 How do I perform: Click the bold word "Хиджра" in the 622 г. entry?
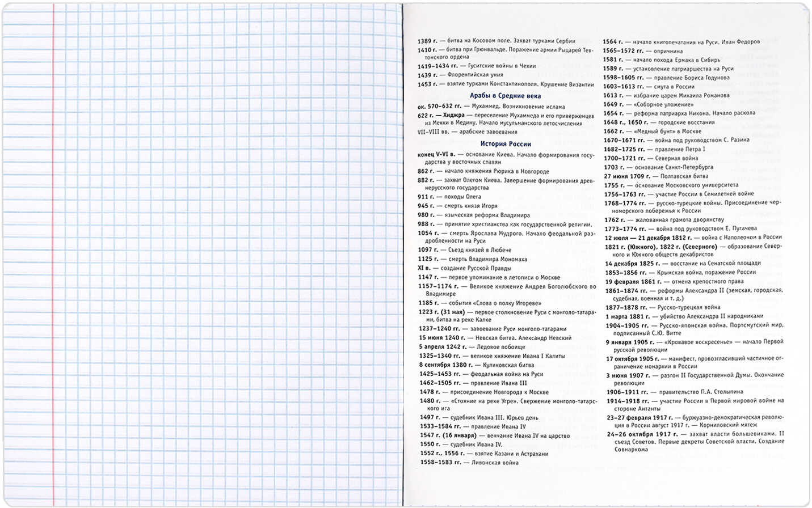tap(453, 115)
